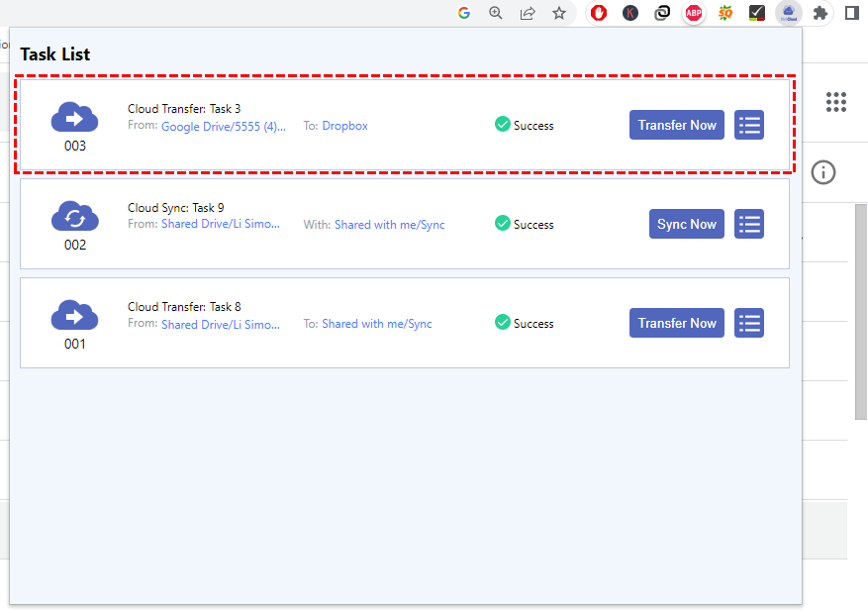
Task: Click Transfer Now for Task 8
Action: pos(676,323)
